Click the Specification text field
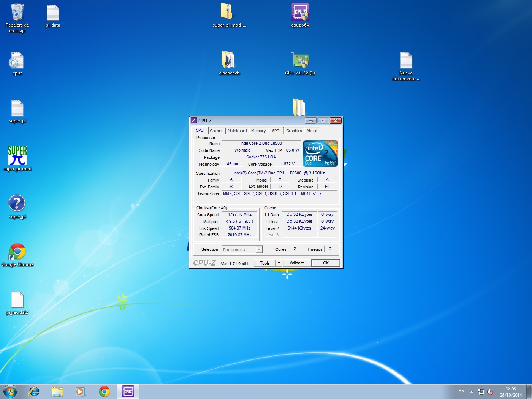 pyautogui.click(x=279, y=173)
